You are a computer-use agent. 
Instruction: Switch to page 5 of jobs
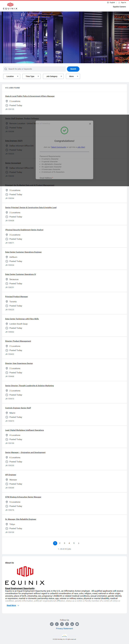tap(74, 543)
